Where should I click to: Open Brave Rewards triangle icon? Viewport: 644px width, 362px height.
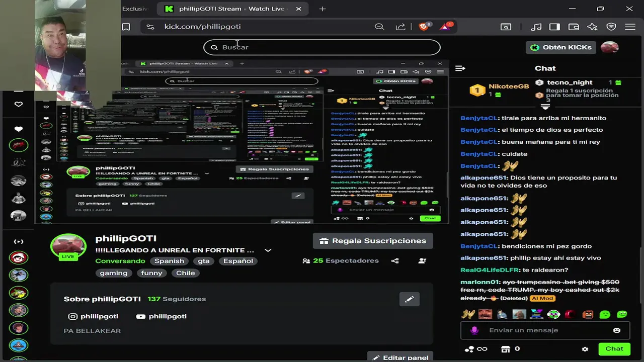pyautogui.click(x=446, y=26)
